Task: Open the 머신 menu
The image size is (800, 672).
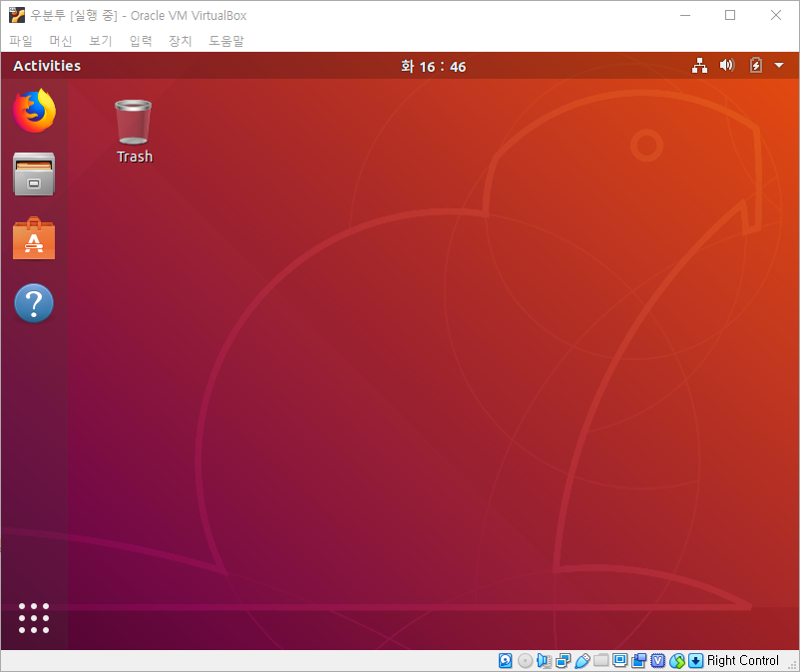Action: 61,41
